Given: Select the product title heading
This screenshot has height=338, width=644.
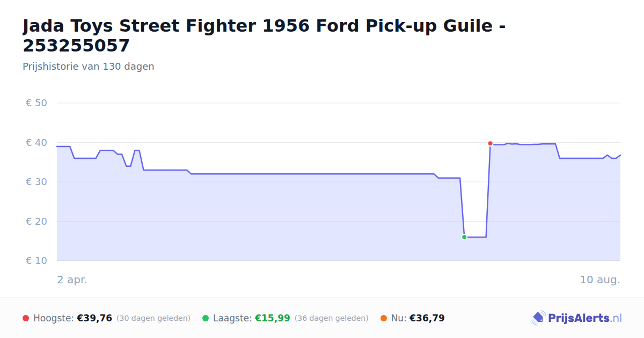Looking at the screenshot, I should tap(264, 35).
